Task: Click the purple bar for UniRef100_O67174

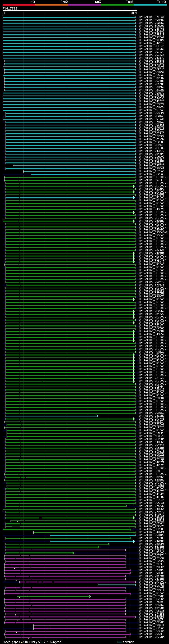Action: (65, 556)
